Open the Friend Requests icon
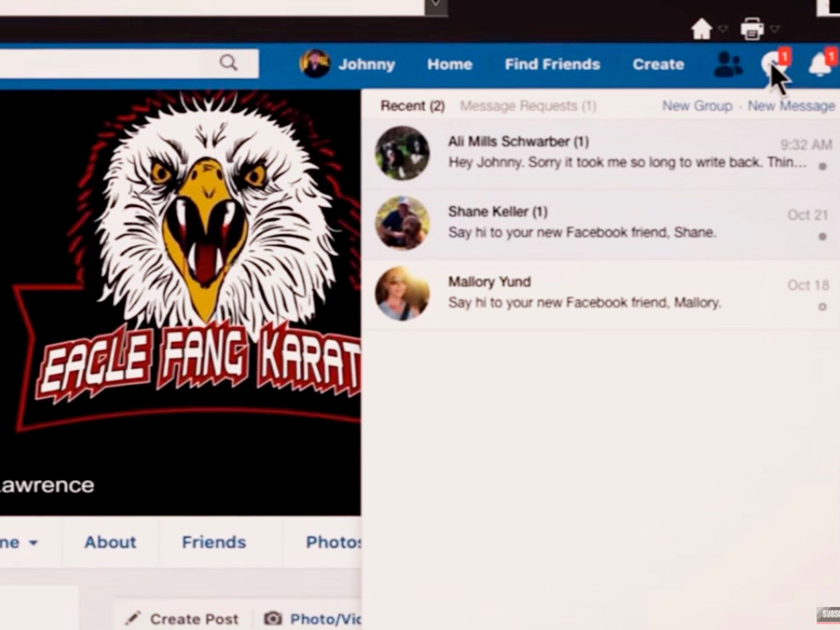The height and width of the screenshot is (630, 840). tap(728, 65)
